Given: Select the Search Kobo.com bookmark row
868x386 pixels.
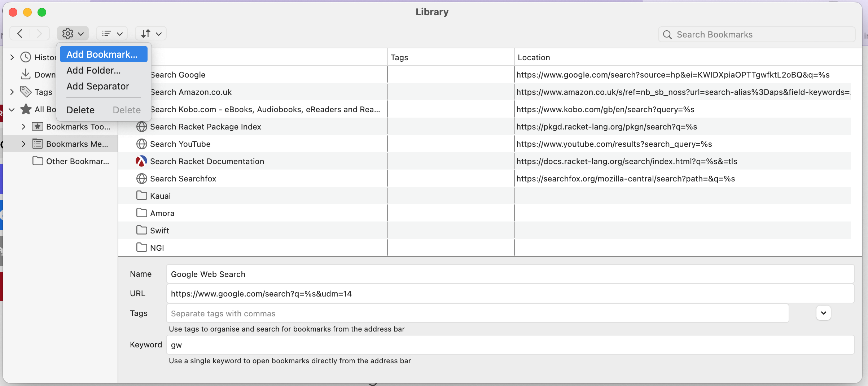Looking at the screenshot, I should click(484, 109).
